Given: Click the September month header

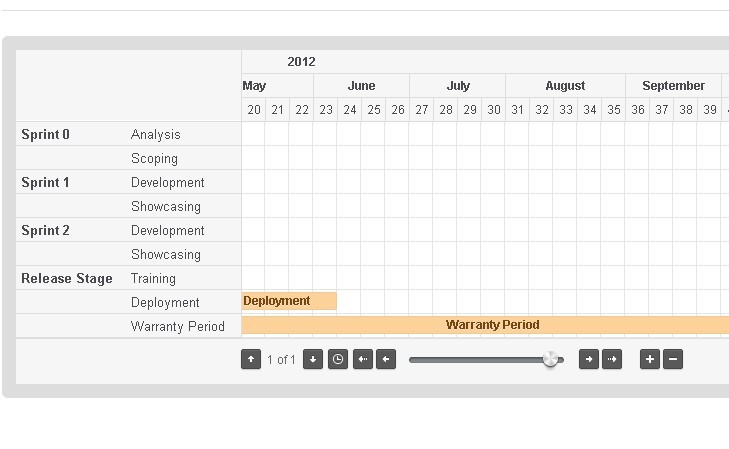Looking at the screenshot, I should pos(673,86).
